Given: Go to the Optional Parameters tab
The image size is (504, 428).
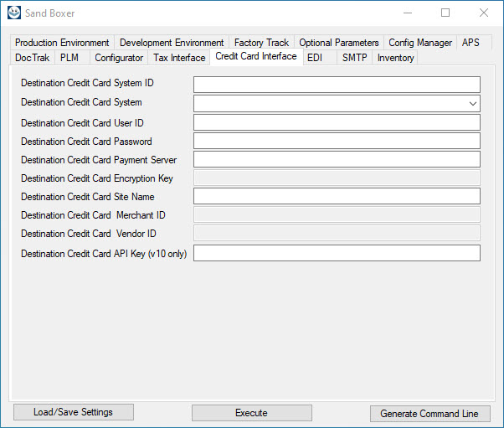Looking at the screenshot, I should coord(339,43).
